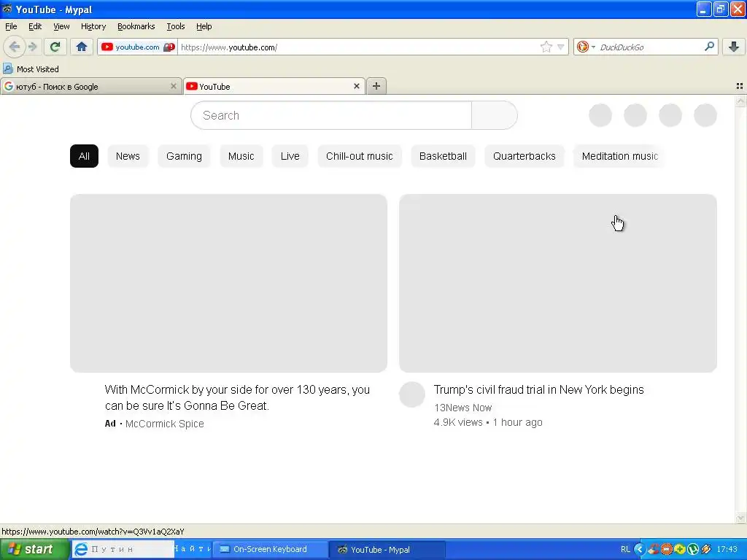Viewport: 747px width, 560px height.
Task: Open 'Trump's civil fraud trial in New York begins'
Action: [x=539, y=389]
